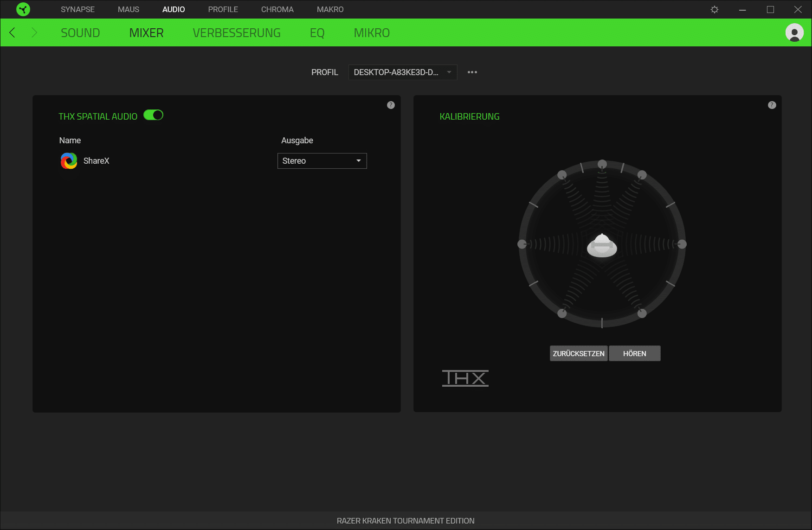Click the Razer logo icon
Screen dimensions: 812x530
pos(23,9)
